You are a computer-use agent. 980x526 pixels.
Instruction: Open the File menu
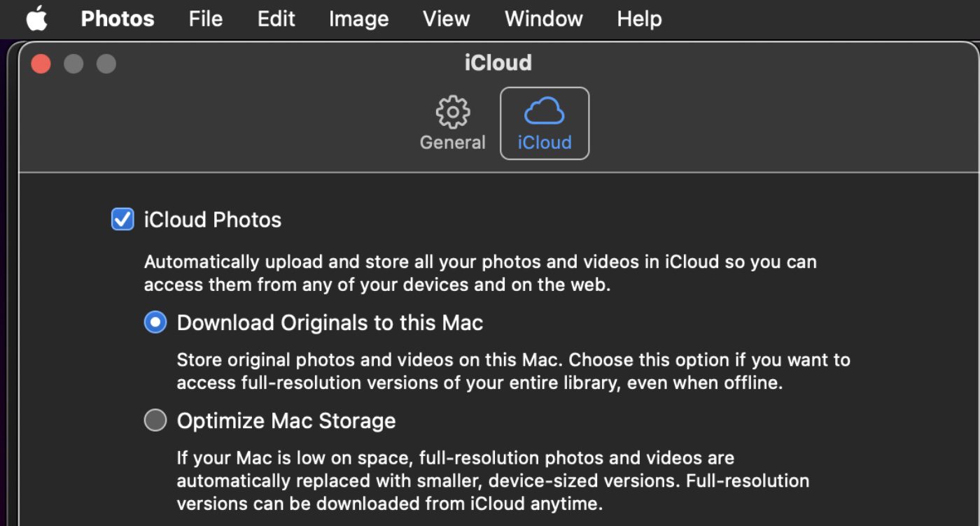tap(205, 19)
